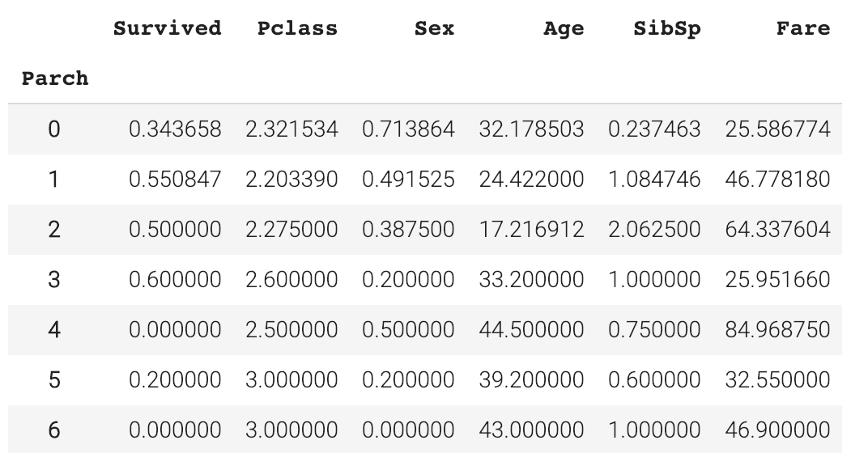
Task: Select the Pclass column header
Action: point(297,28)
